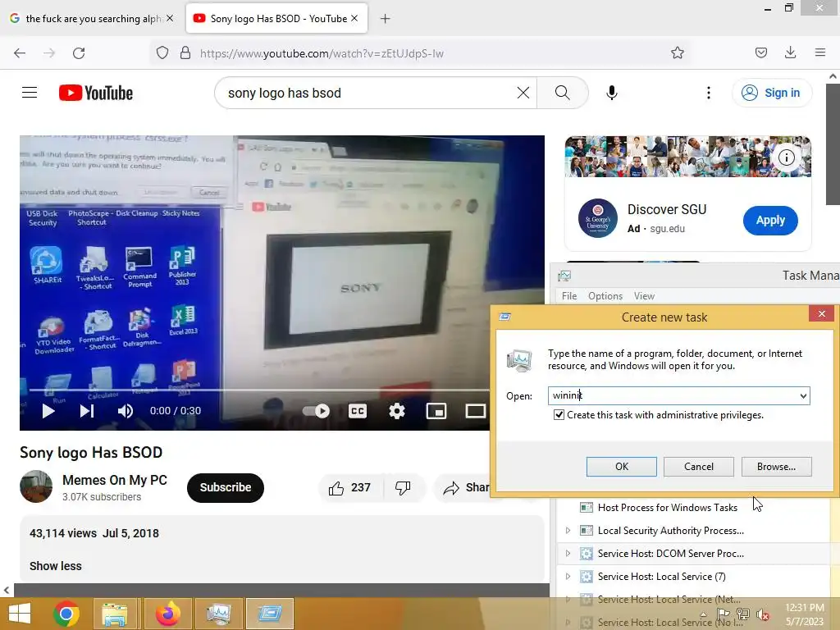The image size is (840, 630).
Task: Like the video with thumbs up
Action: point(349,488)
